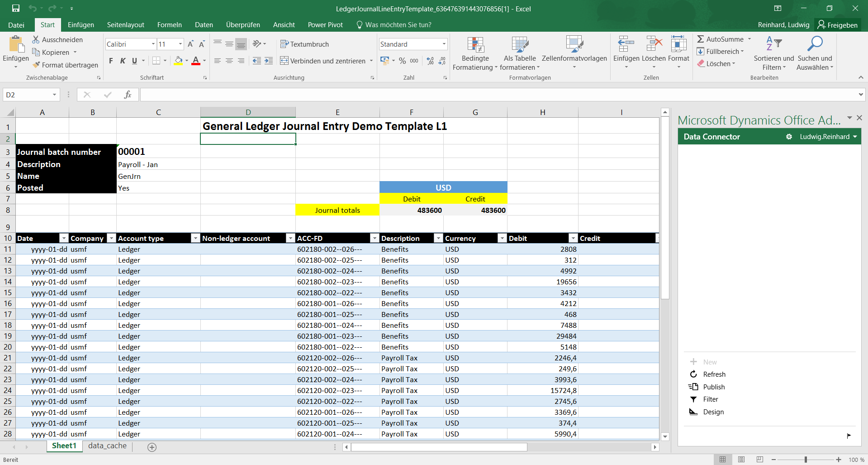Click the Format Painter brush icon
The height and width of the screenshot is (465, 868).
[36, 65]
